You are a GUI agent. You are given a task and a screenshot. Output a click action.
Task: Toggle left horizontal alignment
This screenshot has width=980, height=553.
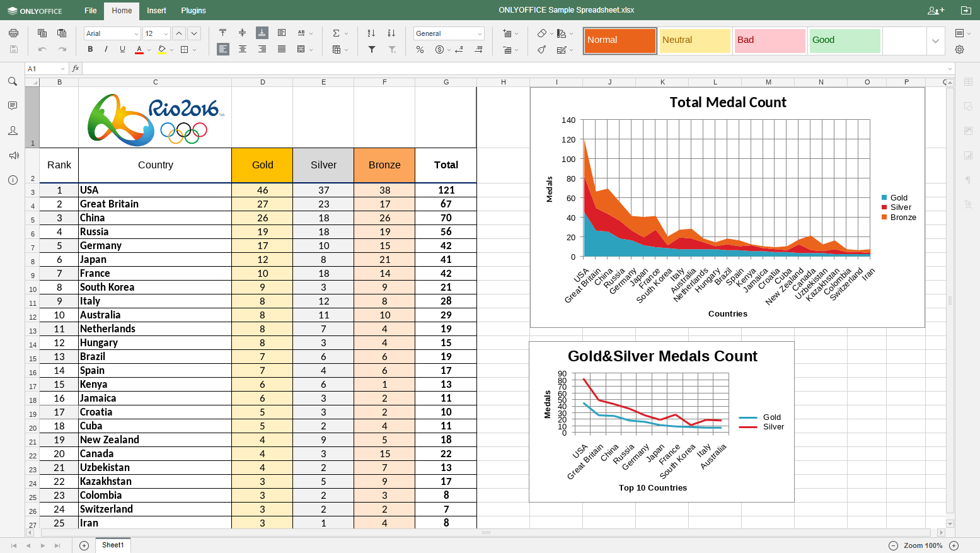pyautogui.click(x=222, y=49)
